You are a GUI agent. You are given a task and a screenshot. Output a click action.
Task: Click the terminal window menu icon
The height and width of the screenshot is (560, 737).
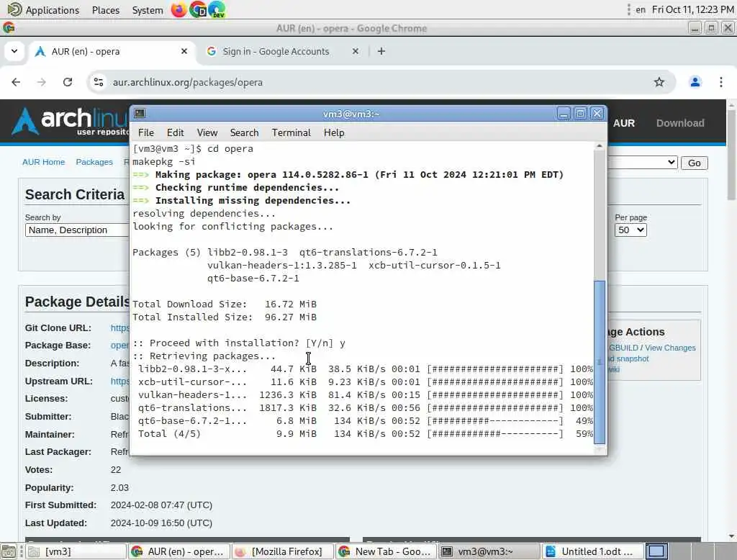coord(140,113)
